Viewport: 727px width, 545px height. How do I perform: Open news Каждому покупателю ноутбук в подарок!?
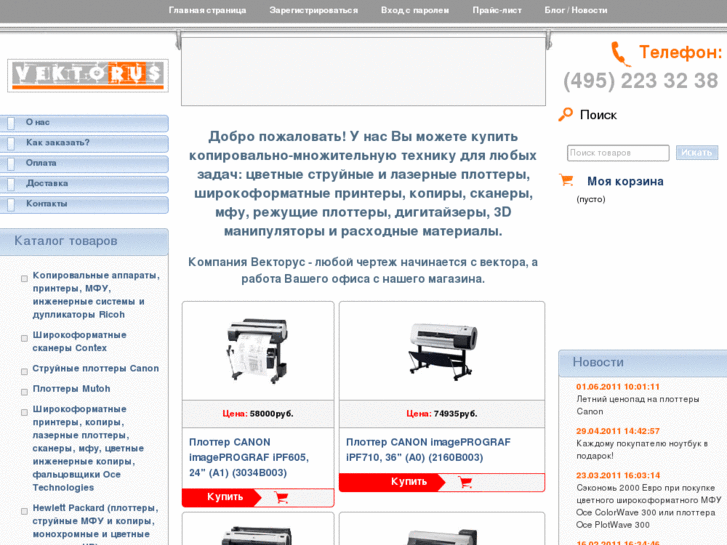[x=642, y=449]
